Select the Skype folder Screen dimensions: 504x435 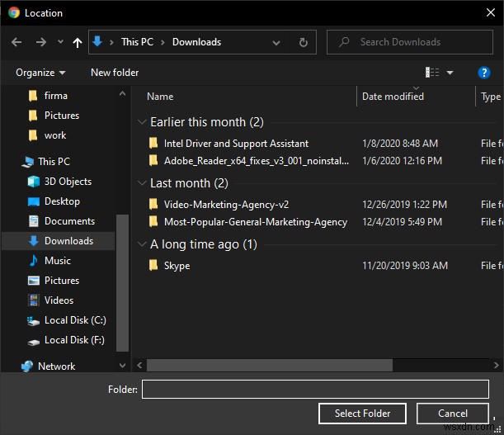(x=177, y=266)
